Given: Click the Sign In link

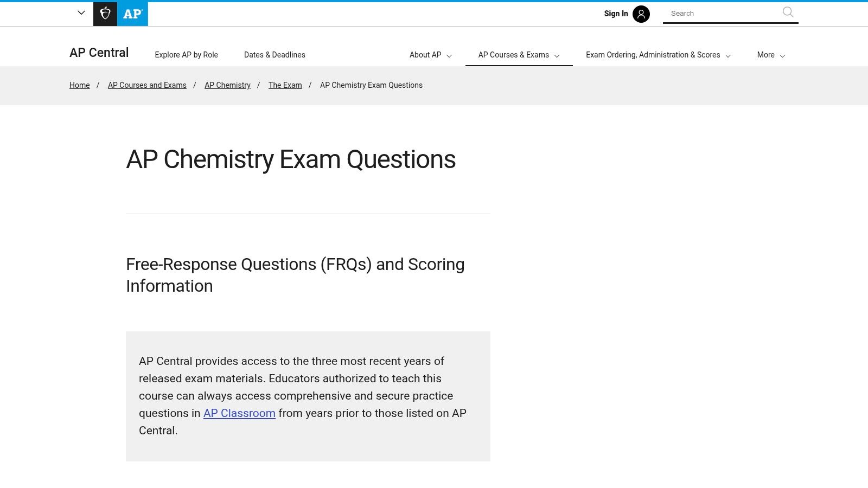Looking at the screenshot, I should [x=616, y=14].
